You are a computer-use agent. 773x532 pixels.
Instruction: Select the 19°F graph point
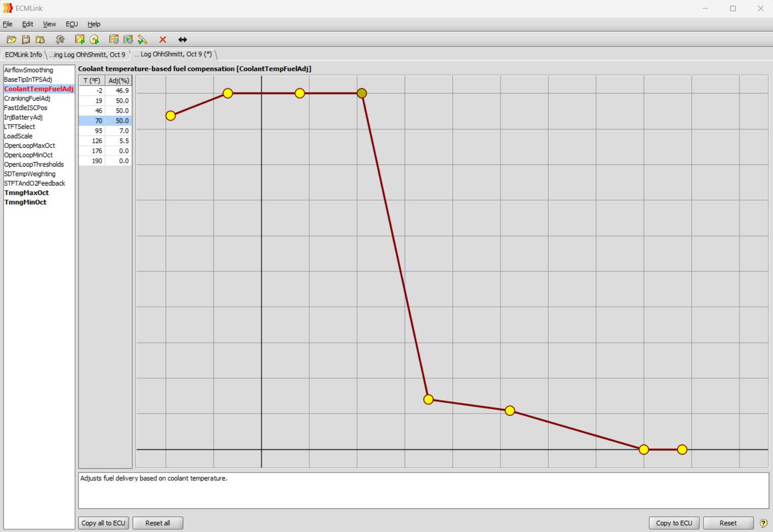(228, 93)
